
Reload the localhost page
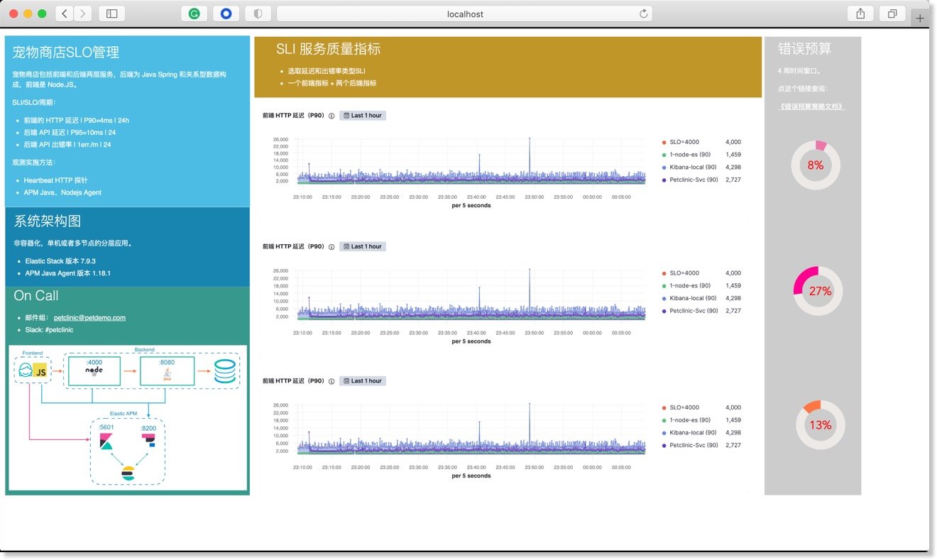[x=643, y=13]
